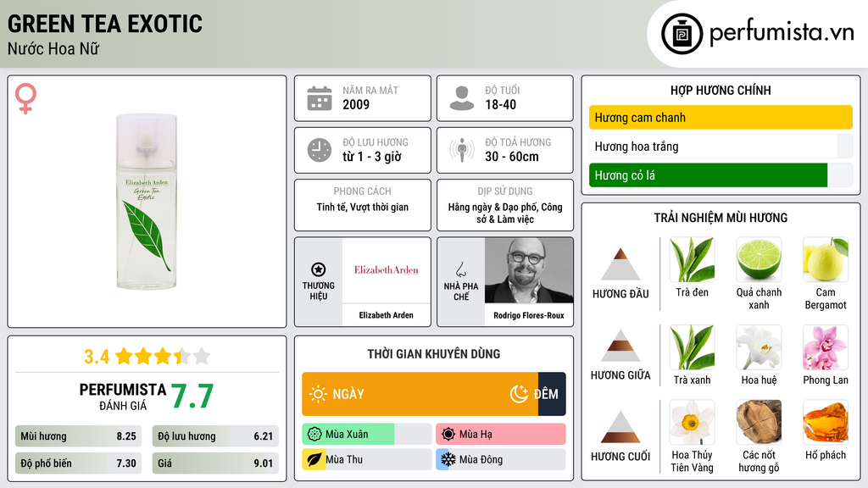The width and height of the screenshot is (868, 488).
Task: Click the Hương cuối pyramid icon
Action: (x=620, y=427)
